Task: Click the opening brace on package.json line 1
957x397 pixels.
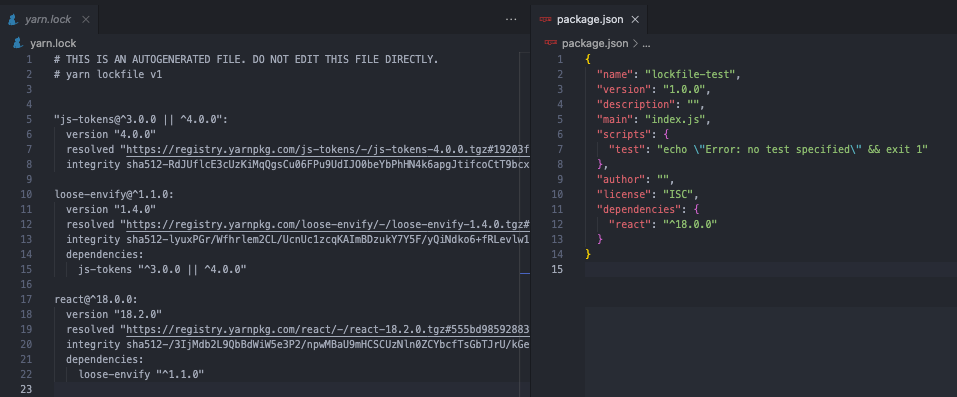Action: (588, 60)
